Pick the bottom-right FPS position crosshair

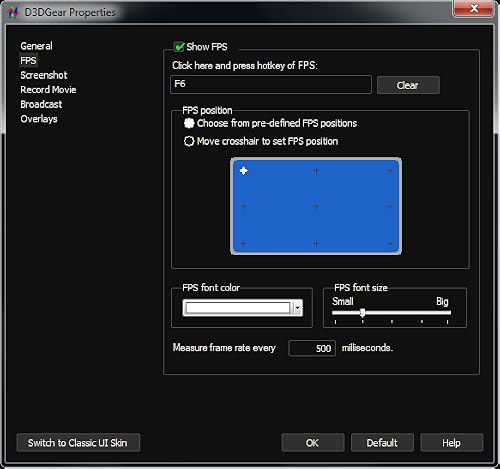(389, 243)
